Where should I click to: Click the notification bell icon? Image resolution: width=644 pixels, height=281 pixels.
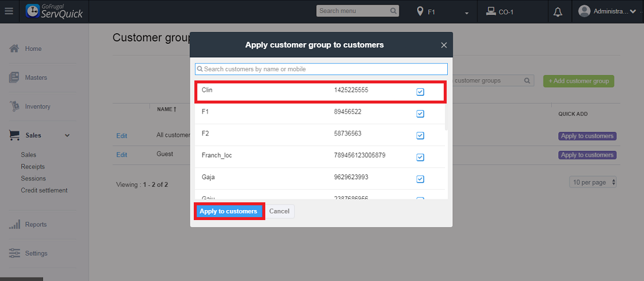[558, 11]
